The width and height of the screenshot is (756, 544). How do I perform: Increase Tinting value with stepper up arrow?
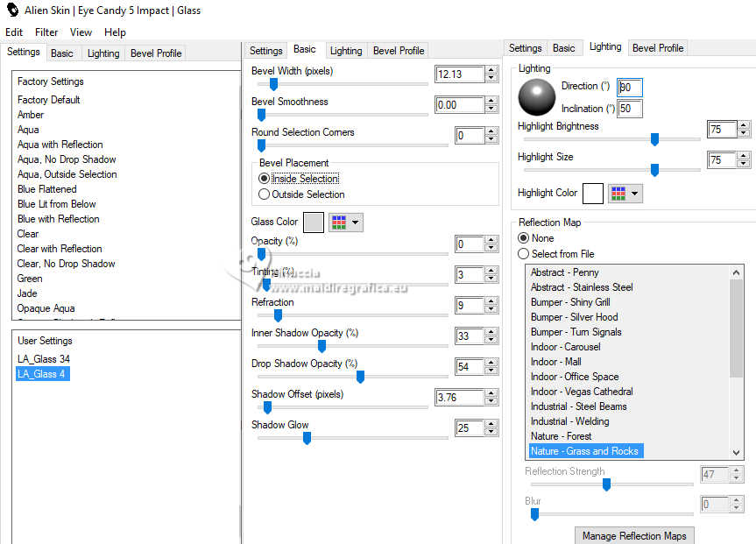[491, 271]
